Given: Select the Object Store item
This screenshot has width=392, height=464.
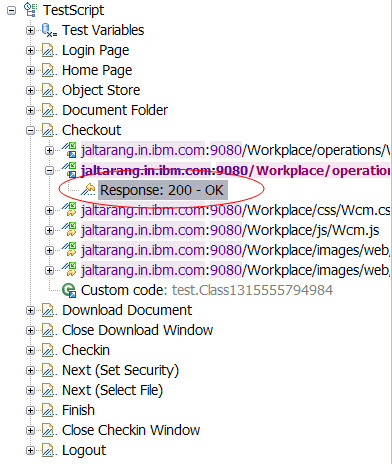Looking at the screenshot, I should point(101,91).
